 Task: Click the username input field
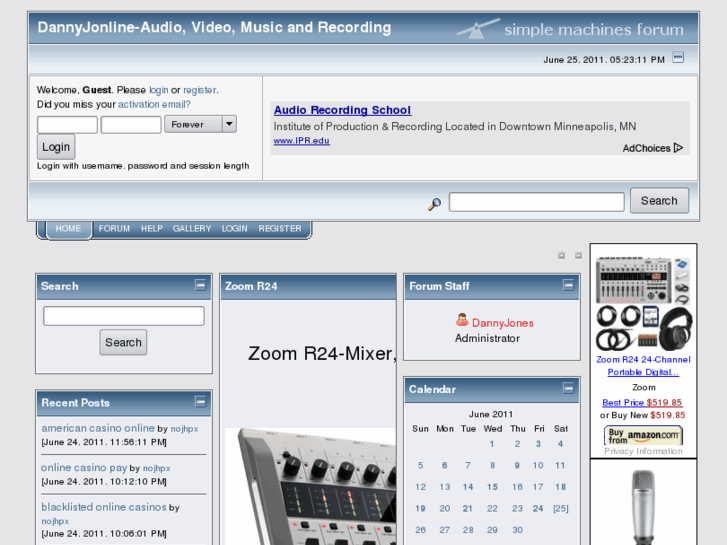tap(67, 125)
